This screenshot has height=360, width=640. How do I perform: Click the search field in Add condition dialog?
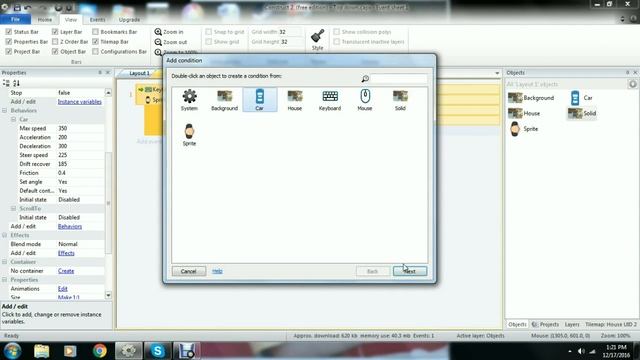click(399, 78)
